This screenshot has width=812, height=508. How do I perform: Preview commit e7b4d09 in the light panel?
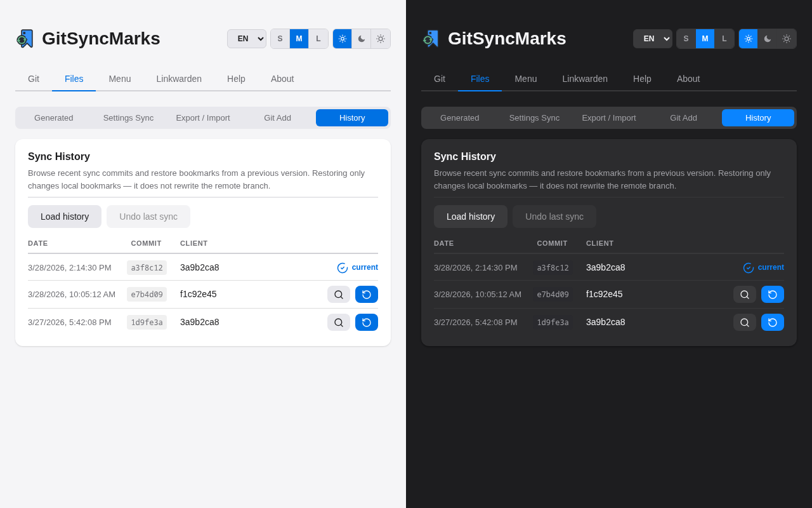pos(339,295)
